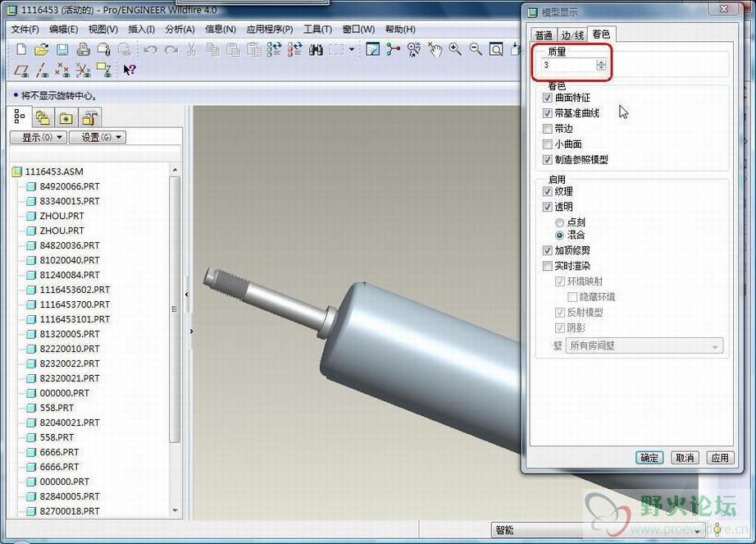Screen dimensions: 756x544
Task: Open the 智能 selection filter dropdown
Action: [x=598, y=531]
